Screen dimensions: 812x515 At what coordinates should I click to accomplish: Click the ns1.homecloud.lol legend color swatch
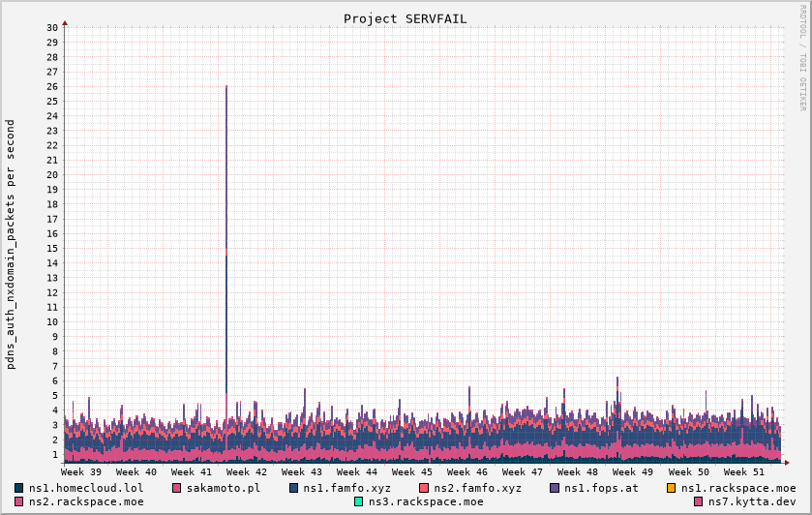[19, 488]
